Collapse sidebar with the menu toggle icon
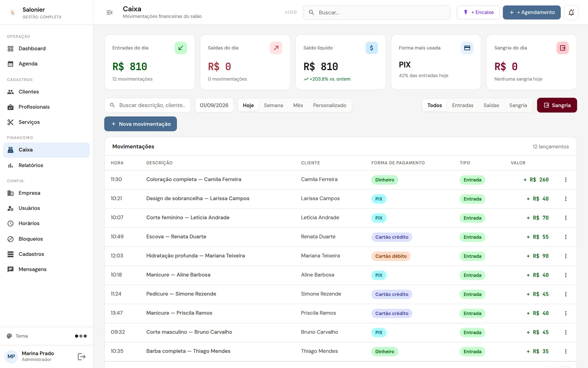This screenshot has width=588, height=368. (110, 13)
